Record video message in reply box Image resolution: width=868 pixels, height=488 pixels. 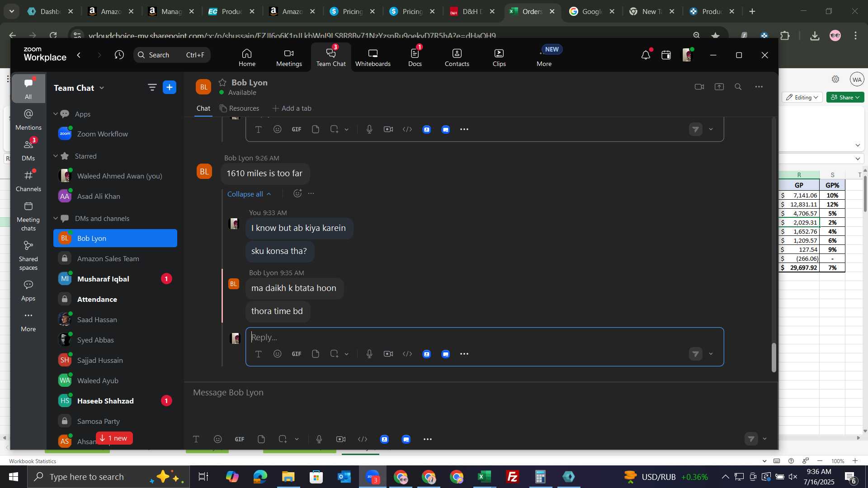tap(388, 354)
